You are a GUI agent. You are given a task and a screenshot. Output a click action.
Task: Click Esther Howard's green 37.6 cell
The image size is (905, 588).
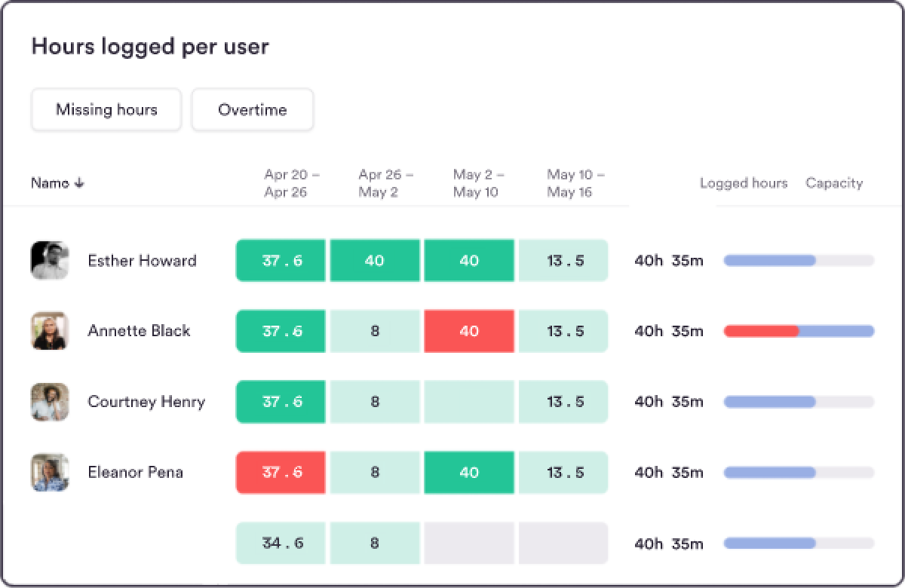[280, 260]
